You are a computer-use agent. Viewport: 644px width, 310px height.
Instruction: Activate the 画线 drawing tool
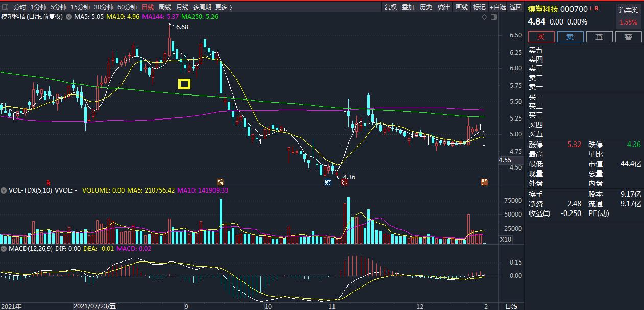462,7
